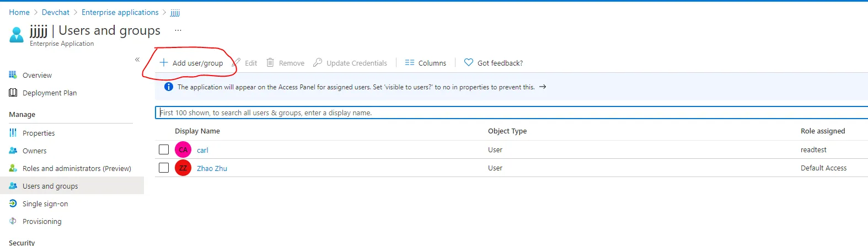Click the Add user/group plus icon
The width and height of the screenshot is (868, 246).
click(x=164, y=63)
